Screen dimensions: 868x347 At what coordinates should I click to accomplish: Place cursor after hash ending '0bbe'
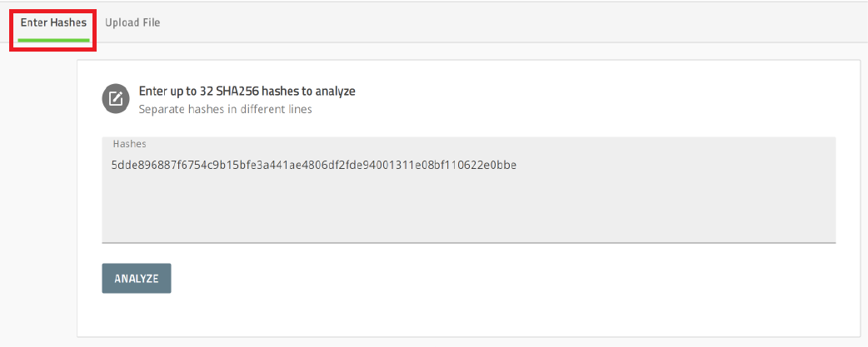point(517,165)
